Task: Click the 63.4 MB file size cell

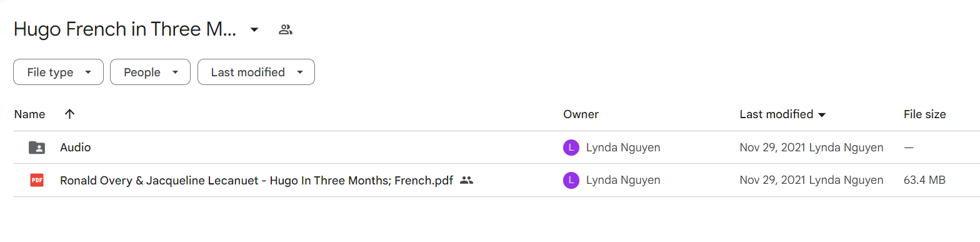Action: [x=924, y=180]
